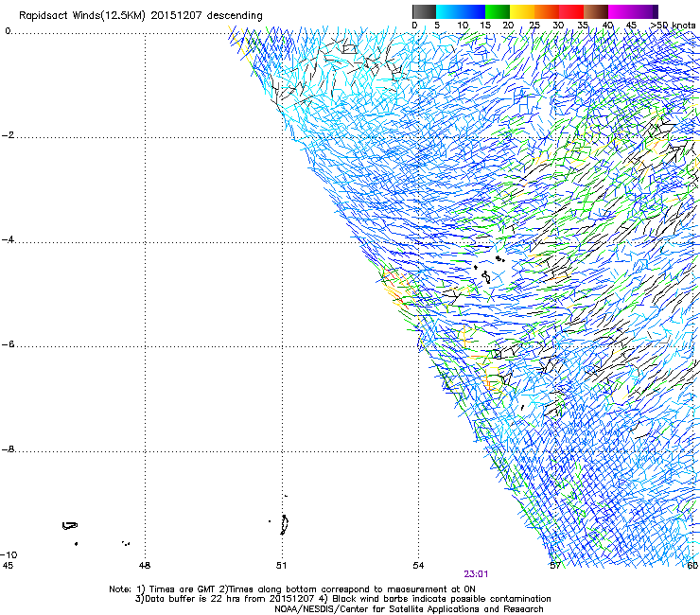Click the '54' longitude axis label
The height and width of the screenshot is (615, 700).
pos(418,566)
